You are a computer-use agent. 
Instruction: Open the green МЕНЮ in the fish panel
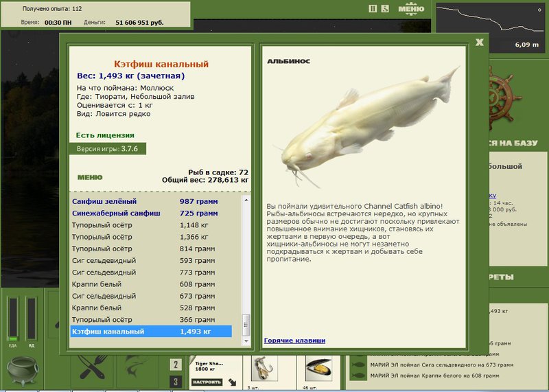click(90, 177)
